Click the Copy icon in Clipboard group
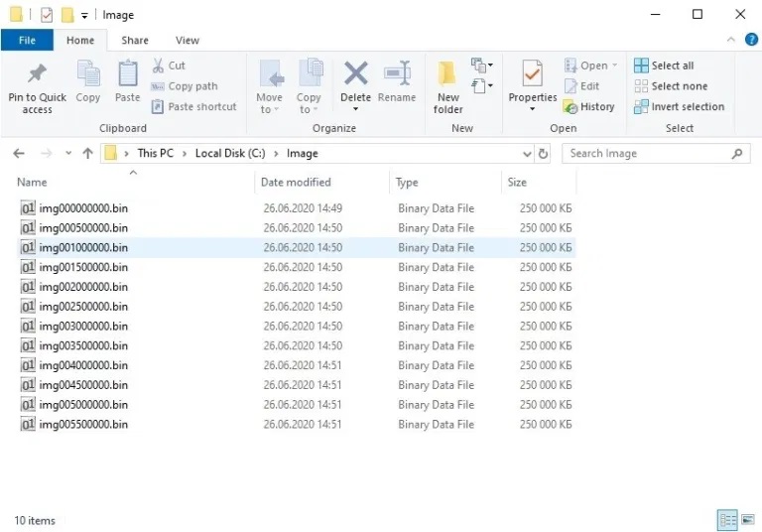762x532 pixels. (x=88, y=75)
